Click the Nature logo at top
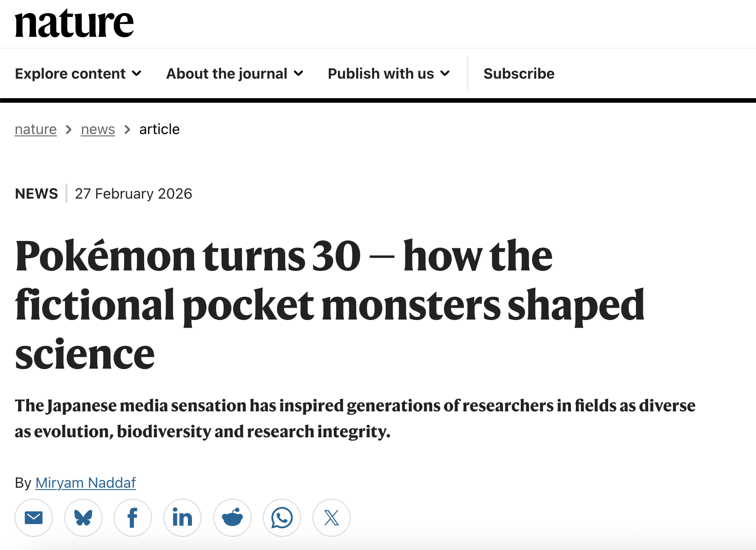The height and width of the screenshot is (550, 756). (74, 23)
